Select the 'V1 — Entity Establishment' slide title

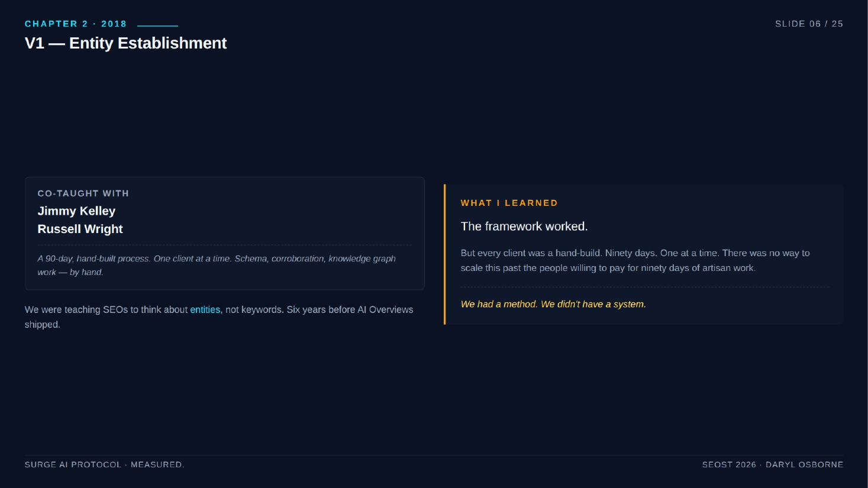(x=125, y=43)
